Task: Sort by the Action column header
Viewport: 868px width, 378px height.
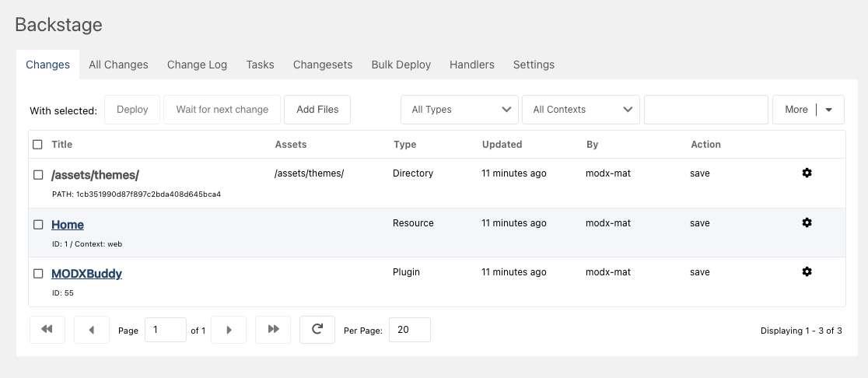Action: pos(705,145)
